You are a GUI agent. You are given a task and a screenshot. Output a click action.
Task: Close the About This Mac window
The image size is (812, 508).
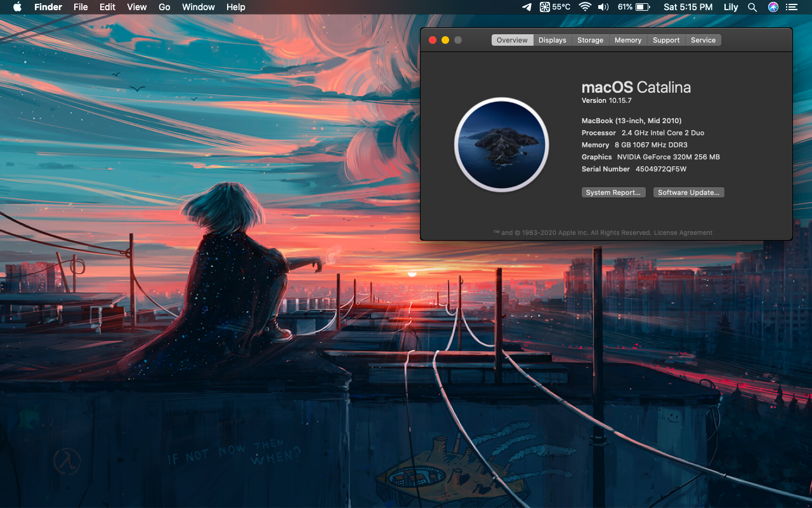pyautogui.click(x=433, y=40)
